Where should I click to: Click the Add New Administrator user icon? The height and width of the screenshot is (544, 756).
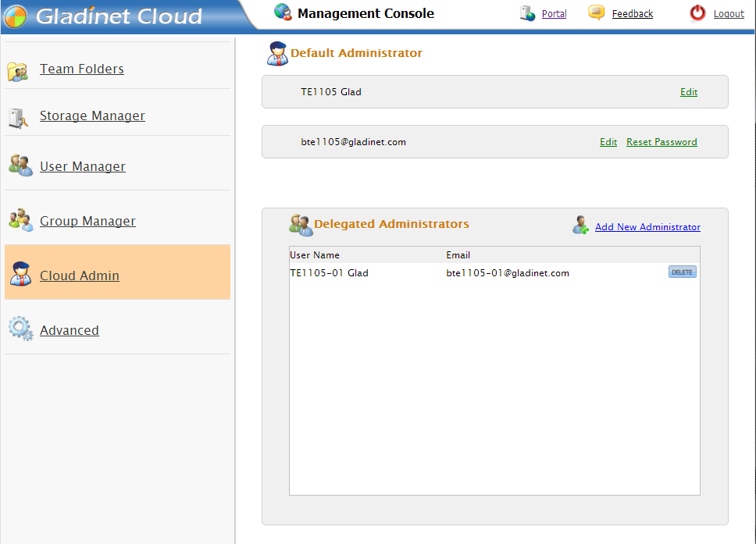pyautogui.click(x=581, y=225)
